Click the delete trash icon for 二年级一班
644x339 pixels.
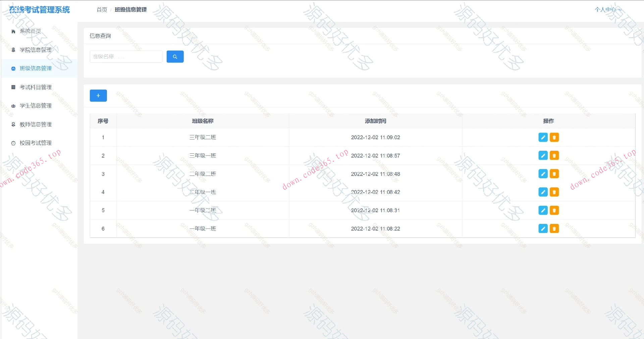(x=554, y=192)
